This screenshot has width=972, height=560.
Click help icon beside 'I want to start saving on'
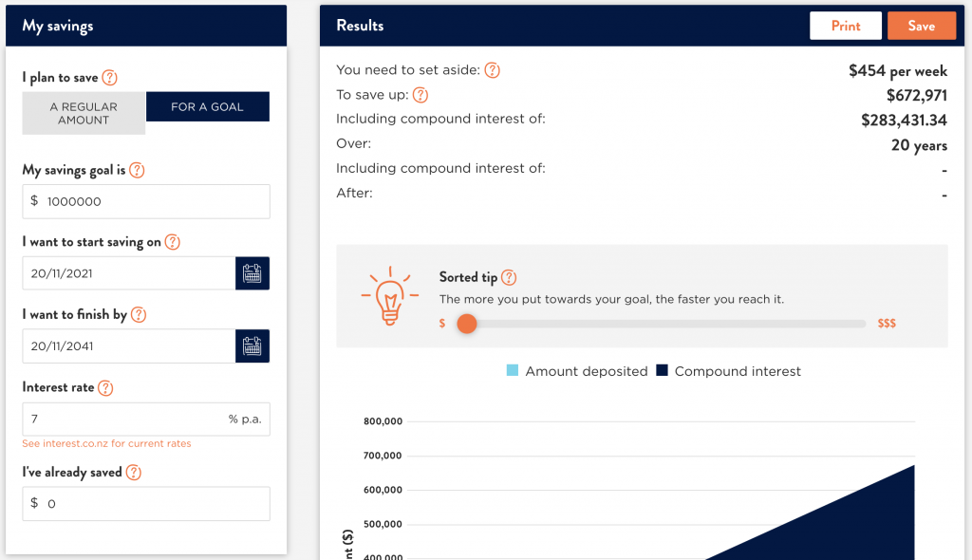coord(172,242)
